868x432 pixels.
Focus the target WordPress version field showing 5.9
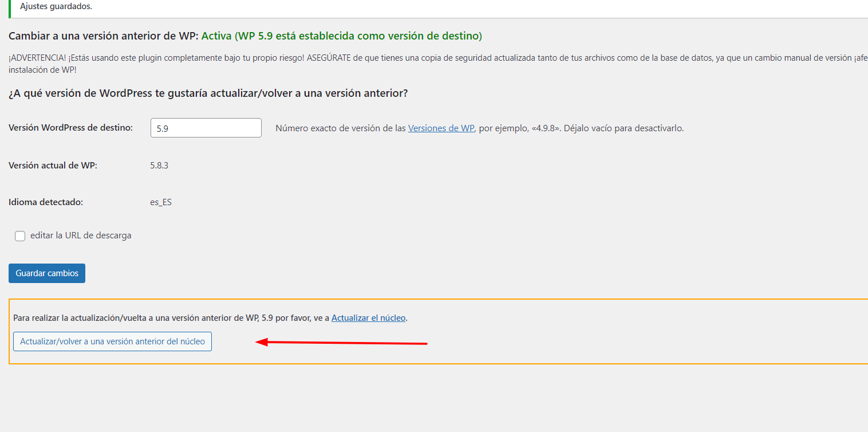(206, 128)
